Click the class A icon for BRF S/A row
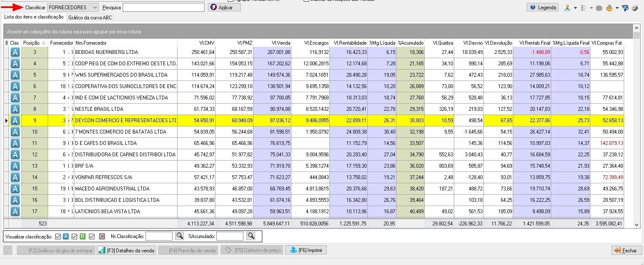644x265 pixels. [15, 166]
